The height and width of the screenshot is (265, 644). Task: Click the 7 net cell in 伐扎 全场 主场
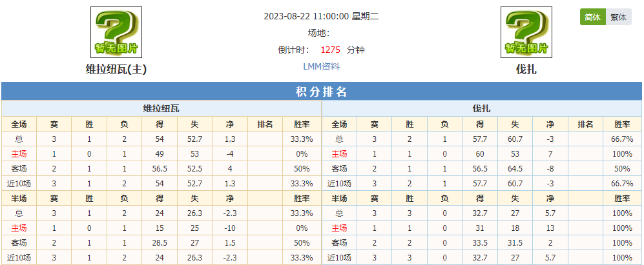point(550,154)
